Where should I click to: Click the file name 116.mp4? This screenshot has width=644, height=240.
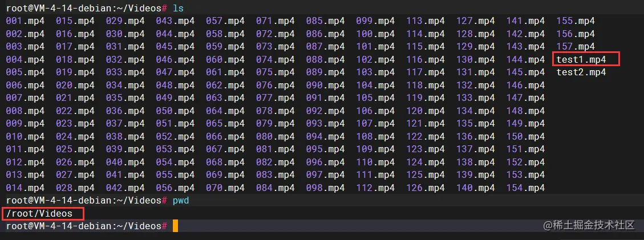tap(426, 60)
